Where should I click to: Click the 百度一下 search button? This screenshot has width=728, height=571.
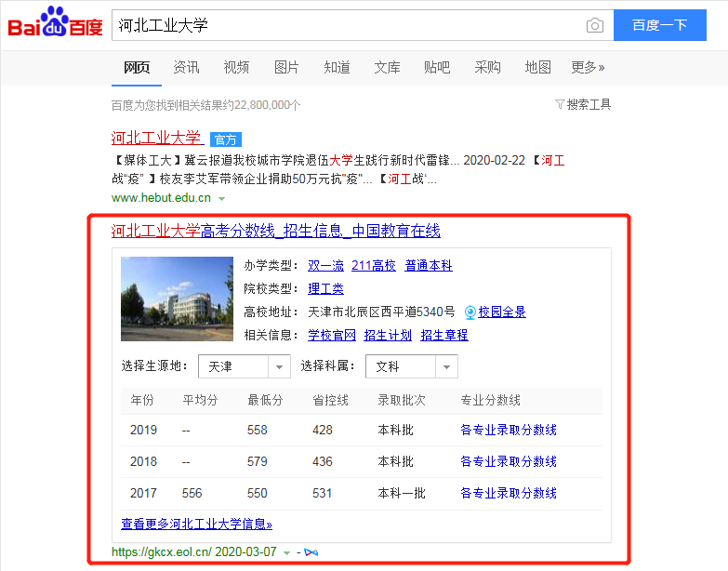tap(660, 25)
